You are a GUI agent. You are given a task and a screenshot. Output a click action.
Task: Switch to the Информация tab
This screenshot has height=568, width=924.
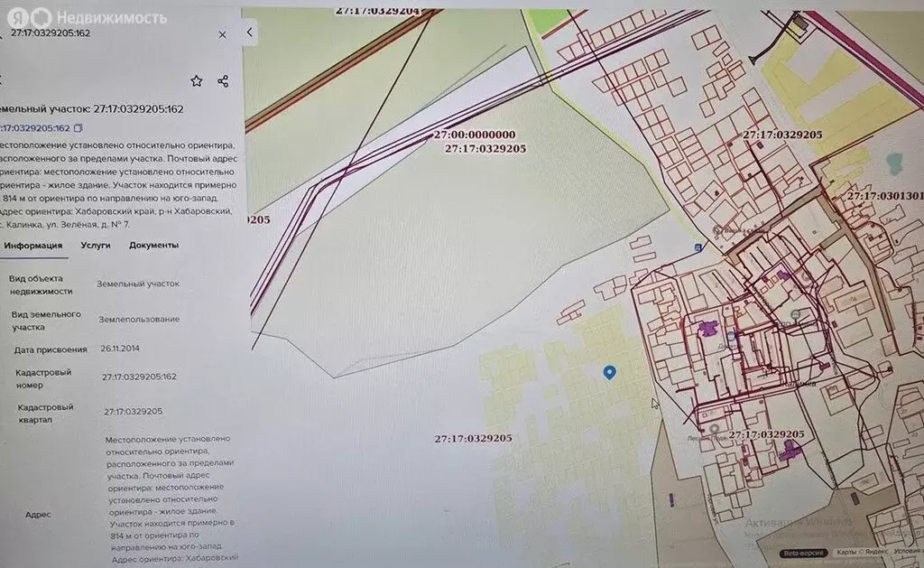[33, 246]
